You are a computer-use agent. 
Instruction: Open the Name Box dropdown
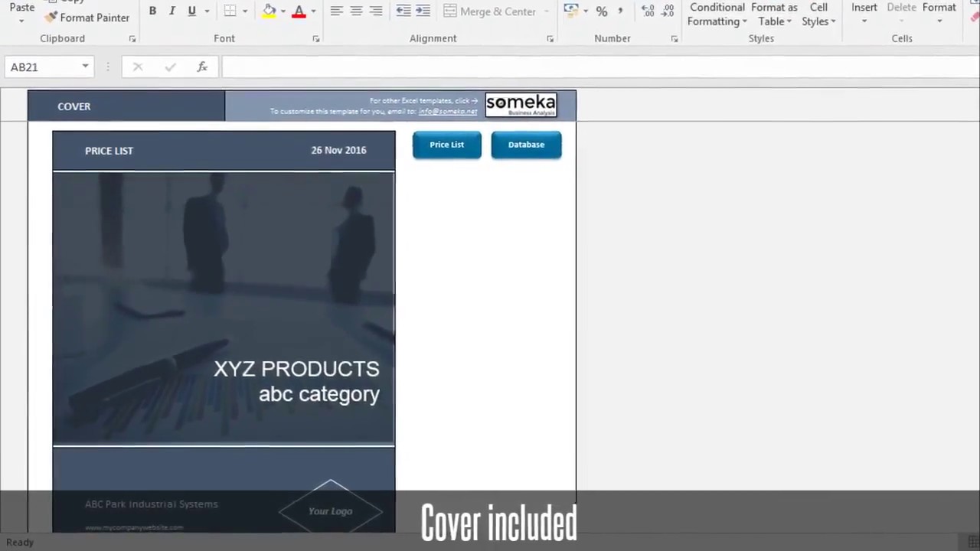pos(85,67)
